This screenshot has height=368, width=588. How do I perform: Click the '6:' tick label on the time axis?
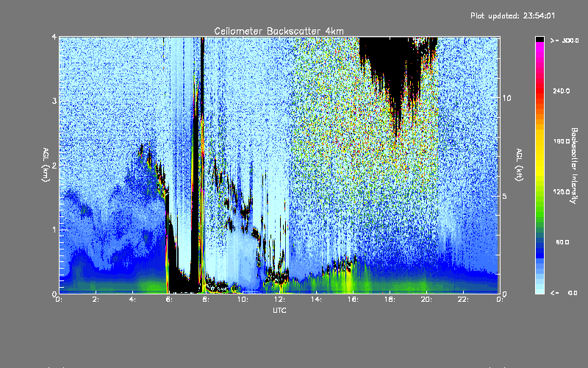click(169, 300)
